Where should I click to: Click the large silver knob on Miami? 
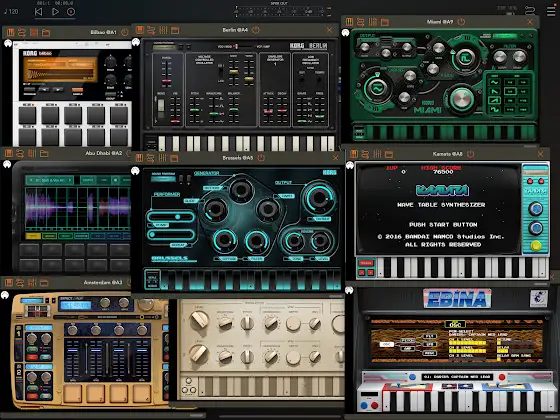point(462,99)
